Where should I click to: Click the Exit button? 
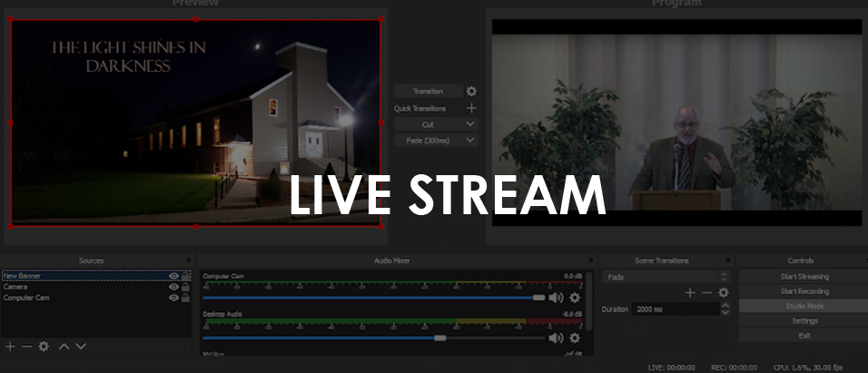point(804,336)
